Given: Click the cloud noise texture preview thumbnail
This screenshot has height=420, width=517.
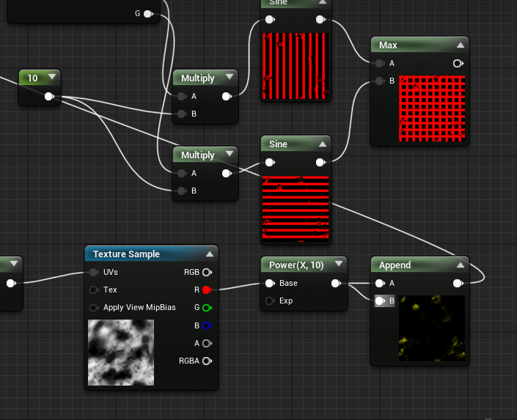Looking at the screenshot, I should click(x=121, y=353).
